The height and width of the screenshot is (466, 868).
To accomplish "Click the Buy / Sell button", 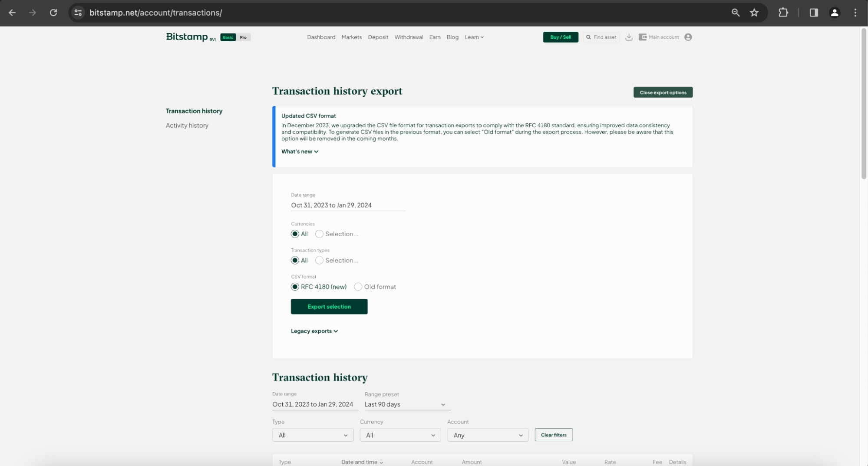I will click(561, 37).
